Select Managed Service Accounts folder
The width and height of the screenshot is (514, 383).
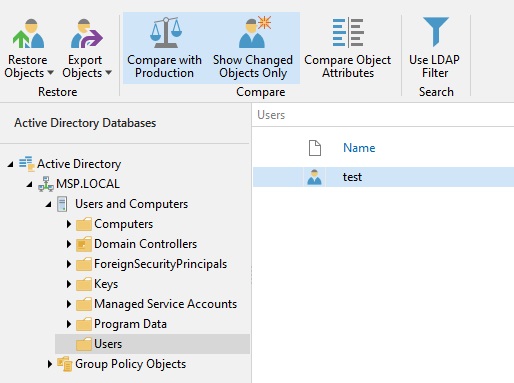point(165,304)
